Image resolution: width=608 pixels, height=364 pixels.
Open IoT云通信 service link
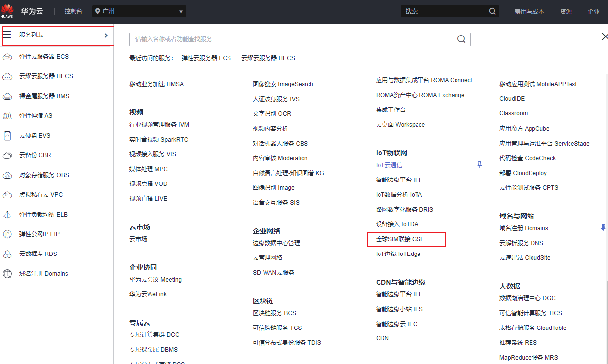tap(389, 165)
